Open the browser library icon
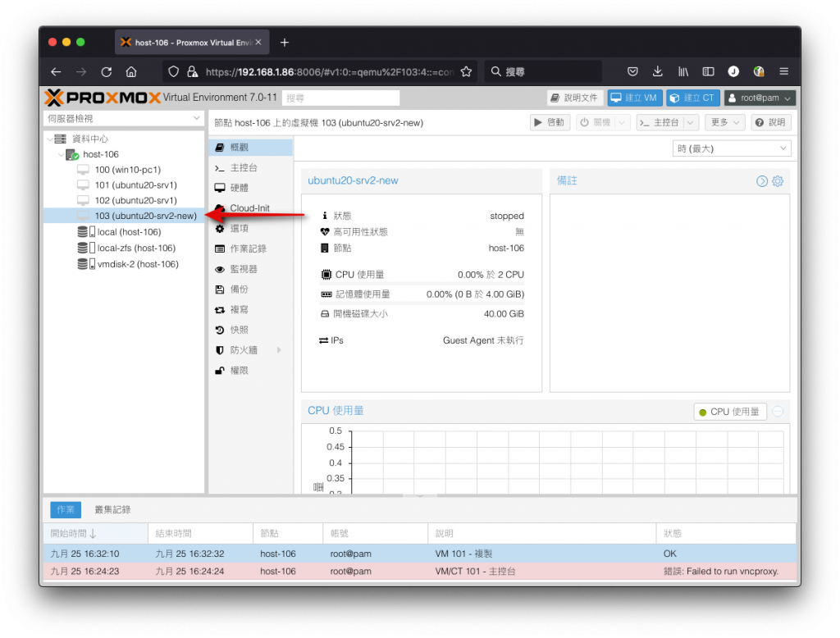The image size is (840, 638). point(683,72)
